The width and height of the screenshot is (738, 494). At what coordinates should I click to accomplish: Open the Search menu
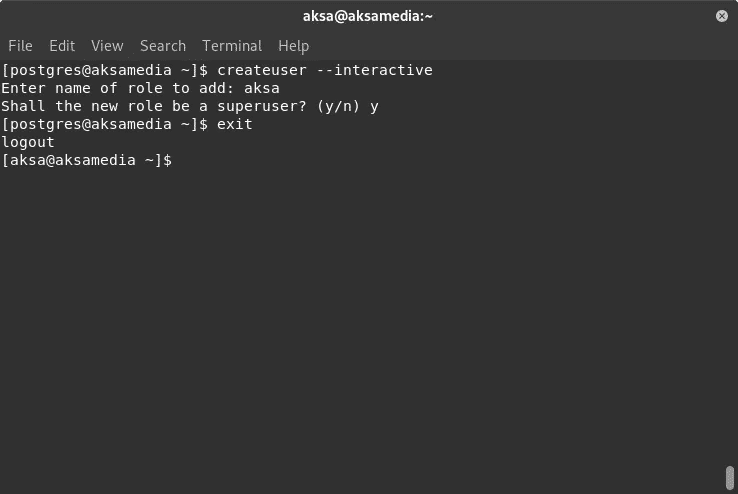163,46
